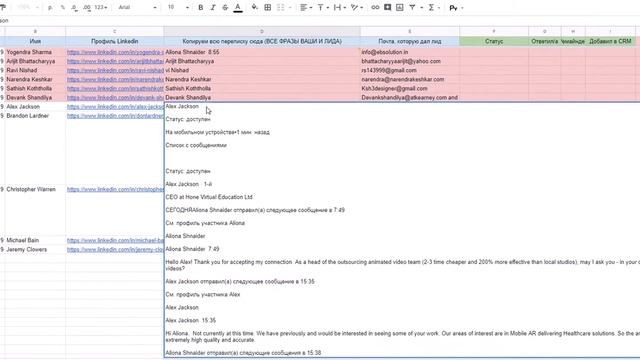
Task: Open Ravi Nishad LinkedIn link
Action: pos(115,70)
